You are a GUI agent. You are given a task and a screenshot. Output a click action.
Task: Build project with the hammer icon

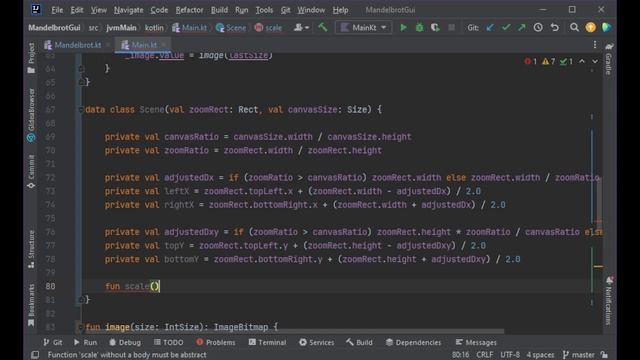tap(323, 27)
